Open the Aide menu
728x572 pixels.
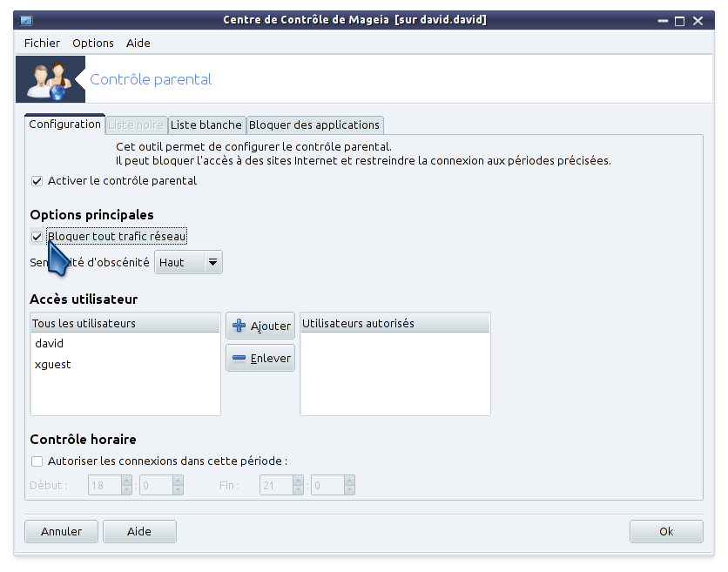138,44
